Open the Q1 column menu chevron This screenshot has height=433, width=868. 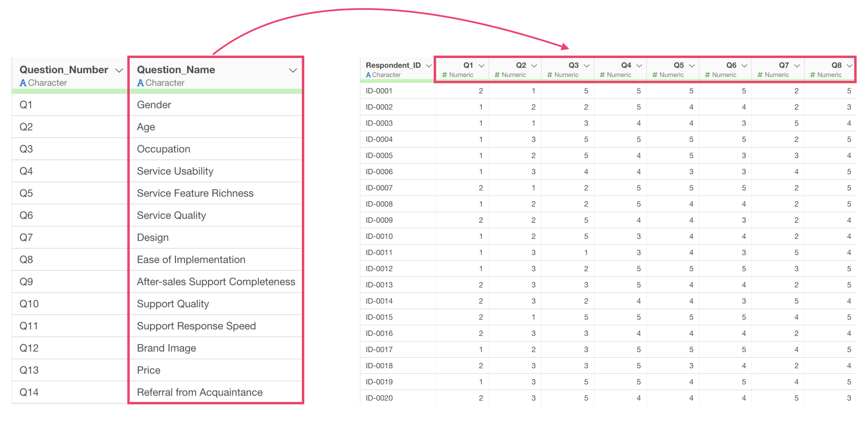[x=482, y=66]
